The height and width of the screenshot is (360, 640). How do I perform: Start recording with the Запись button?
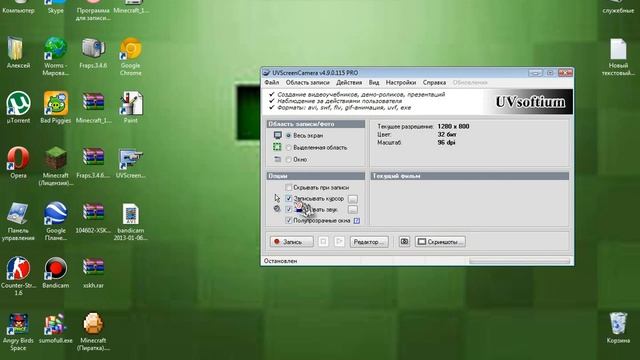pyautogui.click(x=291, y=242)
